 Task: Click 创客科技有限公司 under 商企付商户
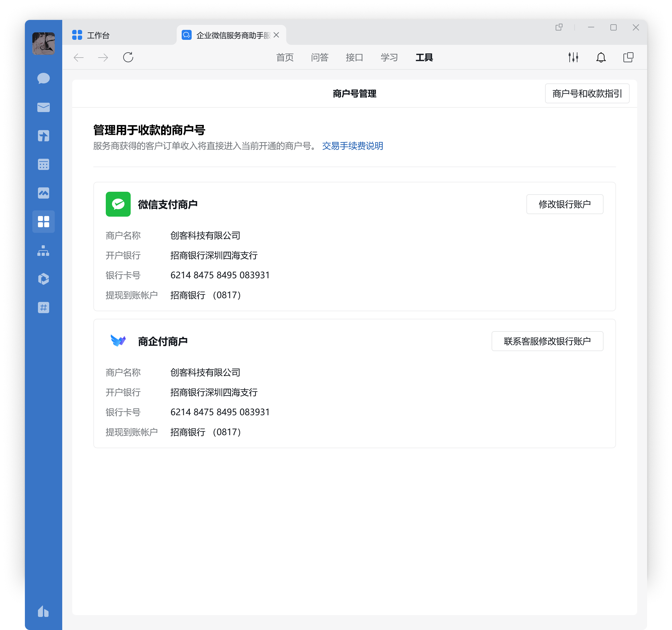point(205,372)
